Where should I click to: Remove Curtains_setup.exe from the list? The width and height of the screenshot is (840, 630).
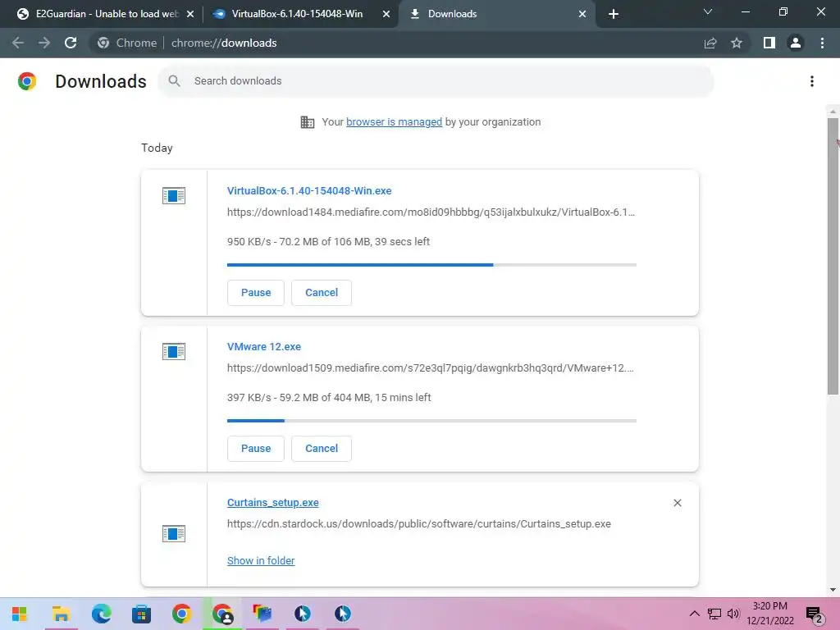(677, 503)
